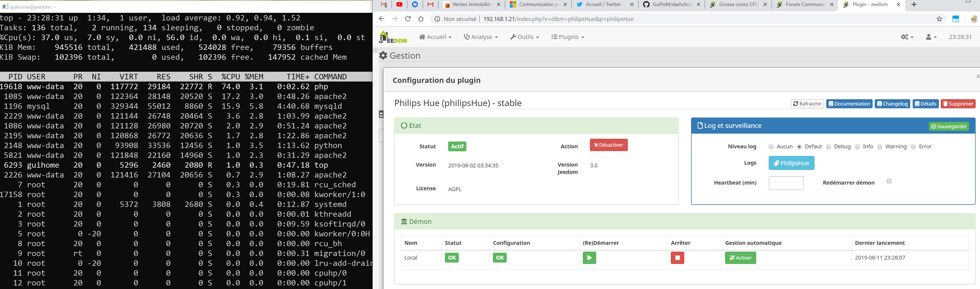The height and width of the screenshot is (289, 980).
Task: Switch to the Accueil / Twitter tab
Action: point(605,5)
